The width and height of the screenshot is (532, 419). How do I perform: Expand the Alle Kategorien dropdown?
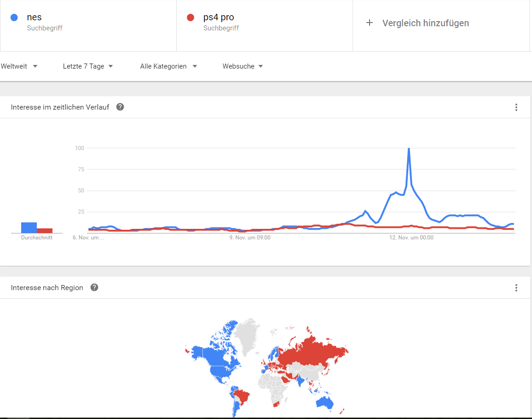[x=168, y=66]
